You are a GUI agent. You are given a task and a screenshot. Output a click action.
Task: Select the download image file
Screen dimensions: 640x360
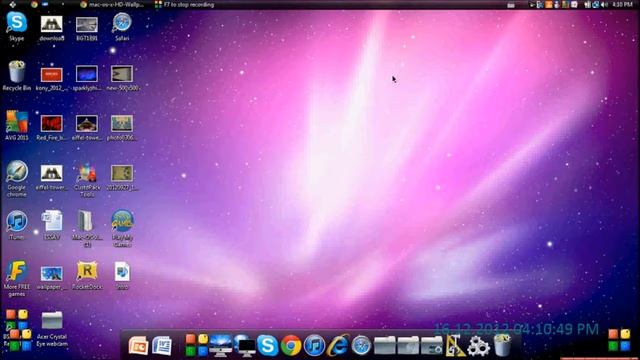(x=52, y=28)
